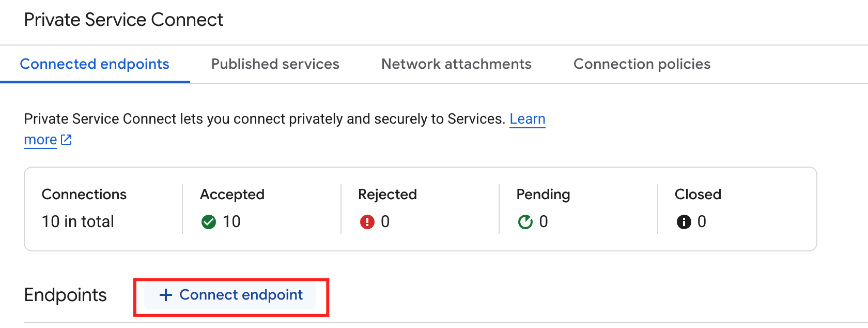868x328 pixels.
Task: Click the Closed zero count
Action: [703, 221]
